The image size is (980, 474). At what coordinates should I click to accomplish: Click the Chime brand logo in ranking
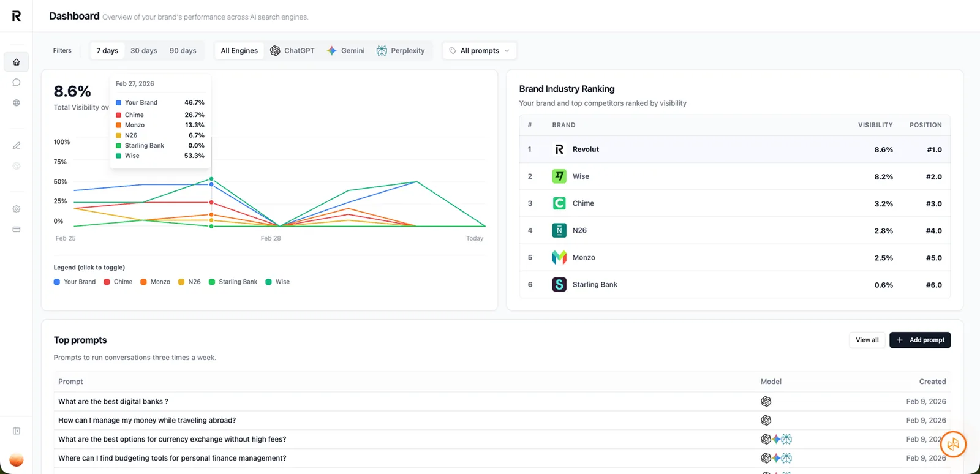point(559,203)
